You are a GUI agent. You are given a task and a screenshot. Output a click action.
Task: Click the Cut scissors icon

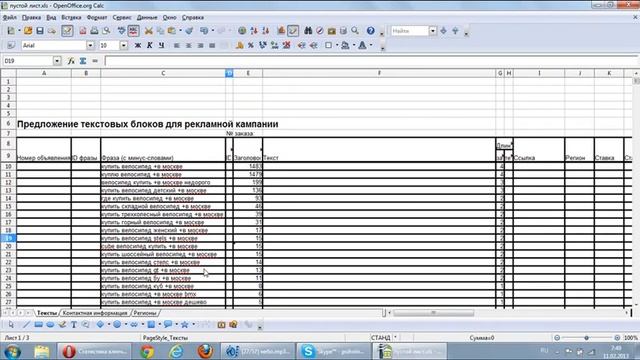click(149, 31)
